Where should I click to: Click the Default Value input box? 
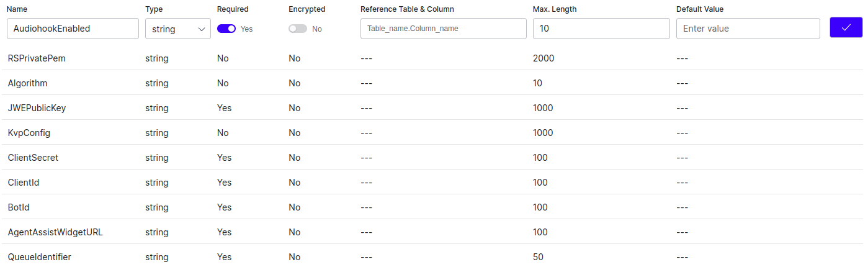pos(748,29)
